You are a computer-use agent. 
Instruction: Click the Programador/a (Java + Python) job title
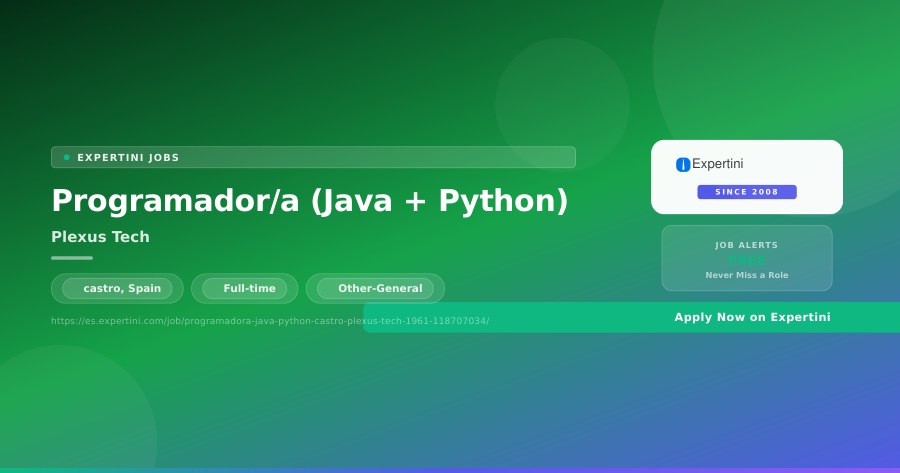310,200
